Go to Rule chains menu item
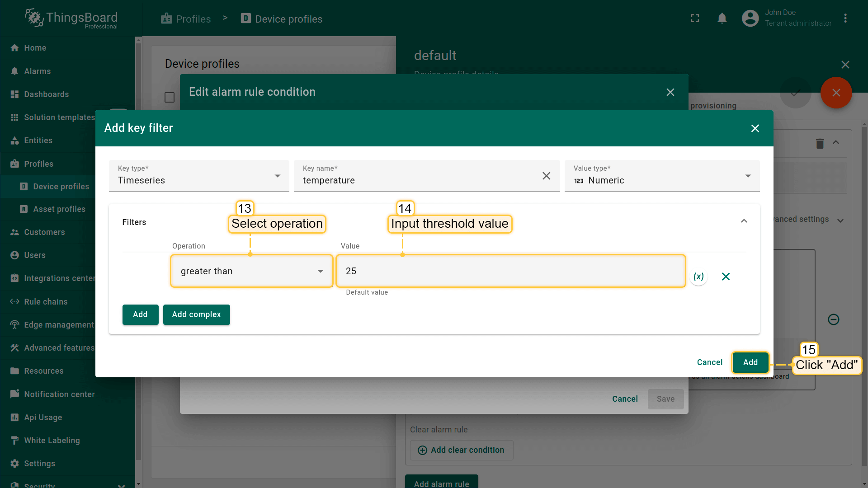Screen dimensions: 868x488 46,302
